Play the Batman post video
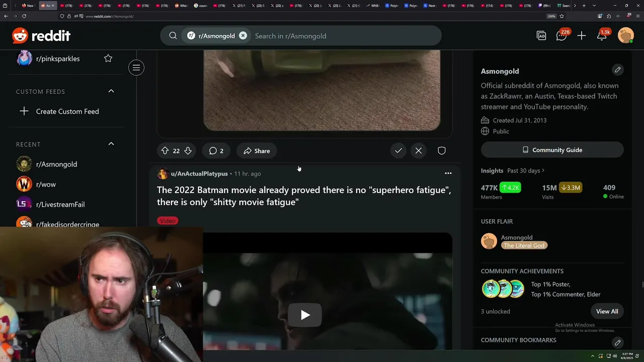Viewport: 644px width, 362px height. pyautogui.click(x=305, y=315)
